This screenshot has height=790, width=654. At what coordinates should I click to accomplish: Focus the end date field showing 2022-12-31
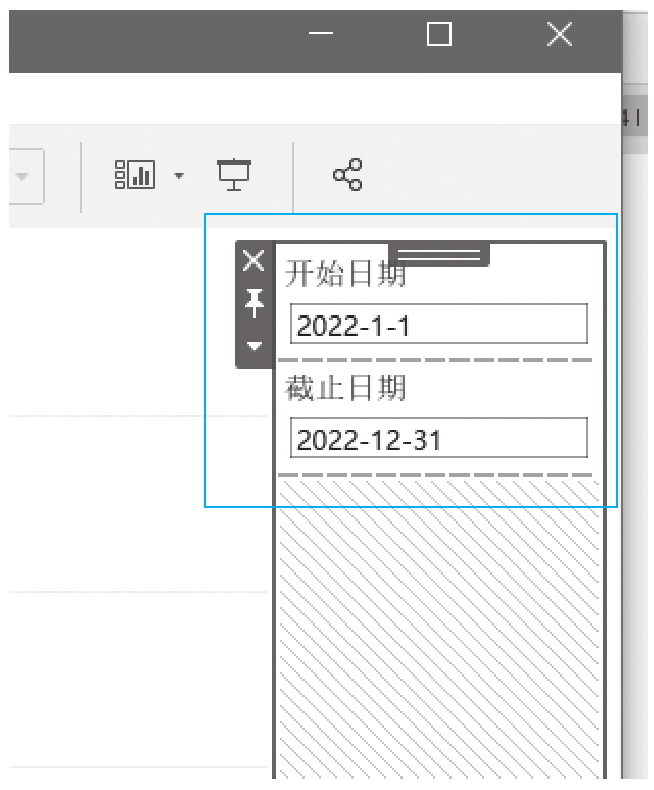[439, 437]
